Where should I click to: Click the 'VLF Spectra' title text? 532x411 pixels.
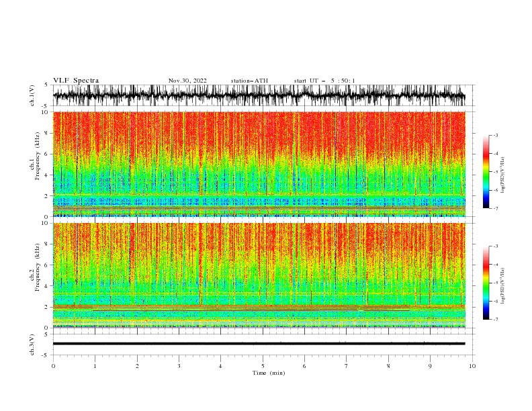[76, 81]
